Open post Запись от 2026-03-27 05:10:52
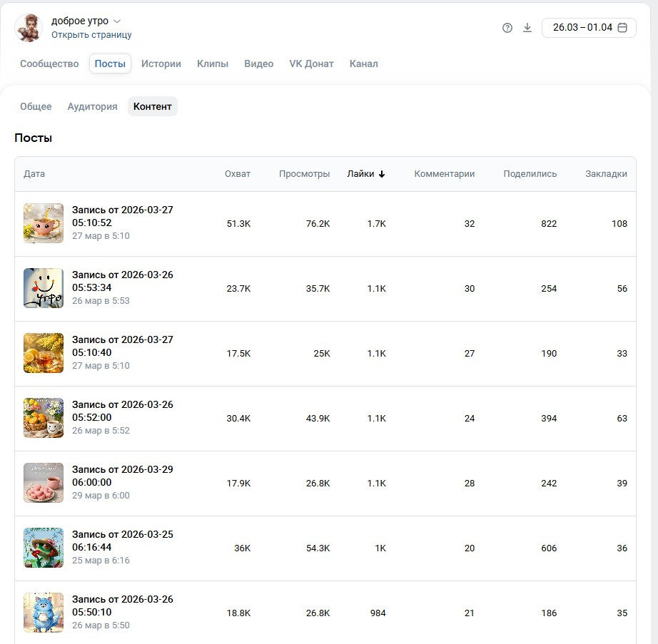 click(x=122, y=216)
